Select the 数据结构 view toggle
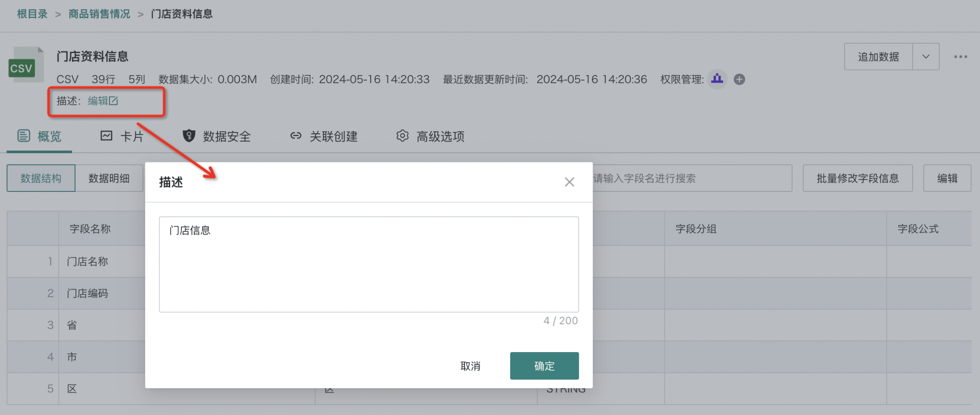 pos(41,178)
